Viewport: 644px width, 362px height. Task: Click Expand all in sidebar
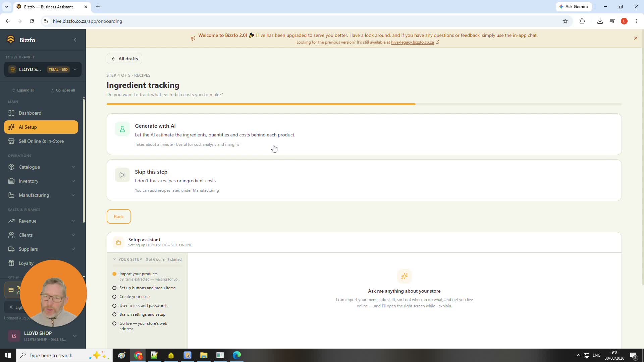click(23, 90)
